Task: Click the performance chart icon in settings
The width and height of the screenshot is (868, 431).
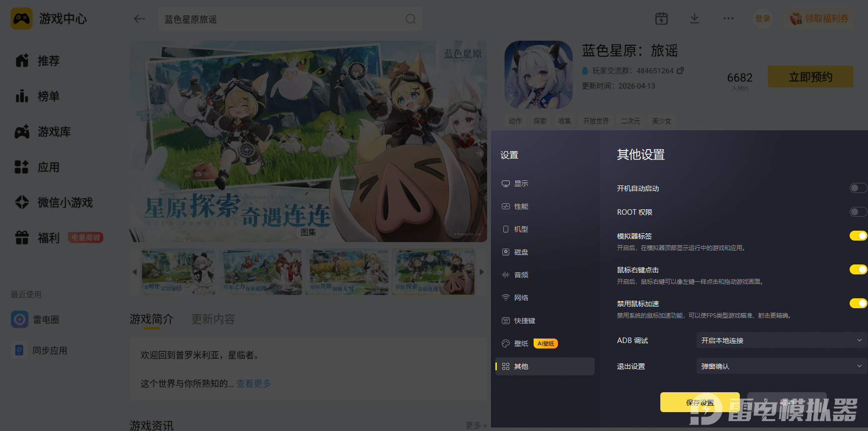Action: pos(506,206)
